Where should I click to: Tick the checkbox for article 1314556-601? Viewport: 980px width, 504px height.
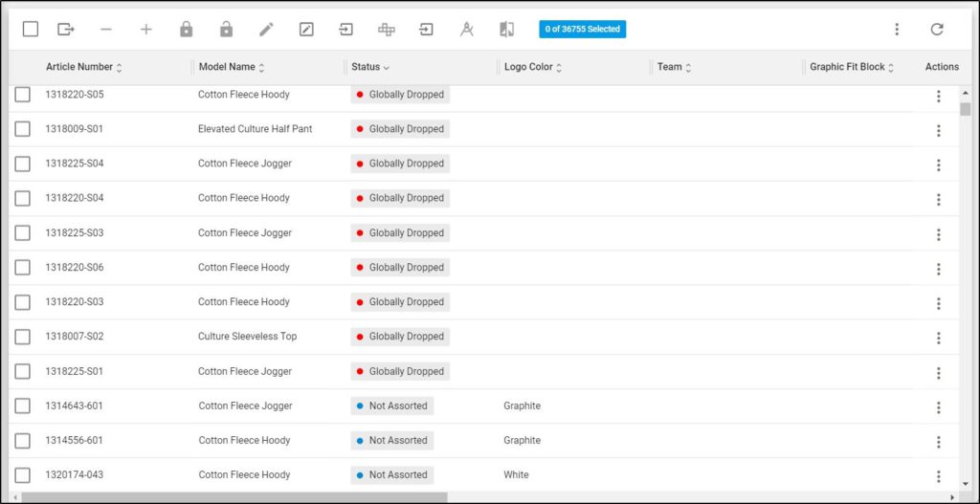pos(23,440)
